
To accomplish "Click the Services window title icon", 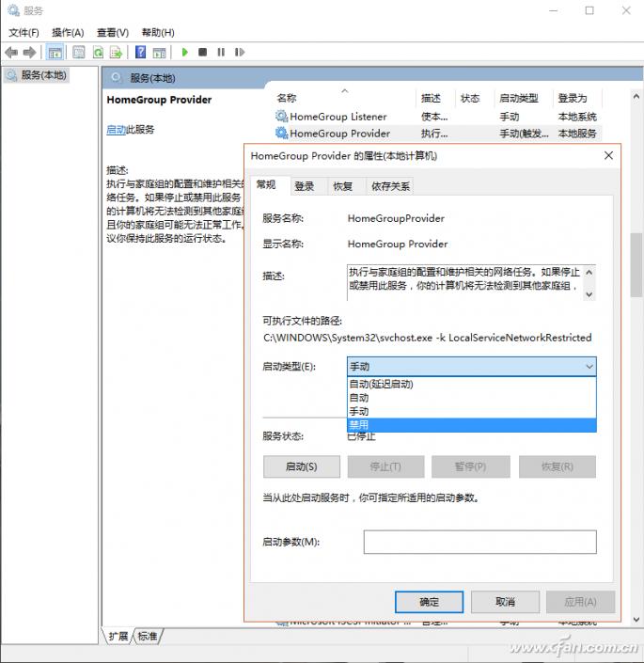I will point(13,10).
